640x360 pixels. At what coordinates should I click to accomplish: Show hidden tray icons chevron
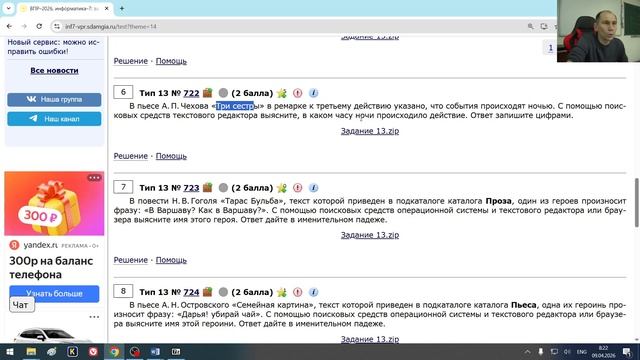coord(527,352)
